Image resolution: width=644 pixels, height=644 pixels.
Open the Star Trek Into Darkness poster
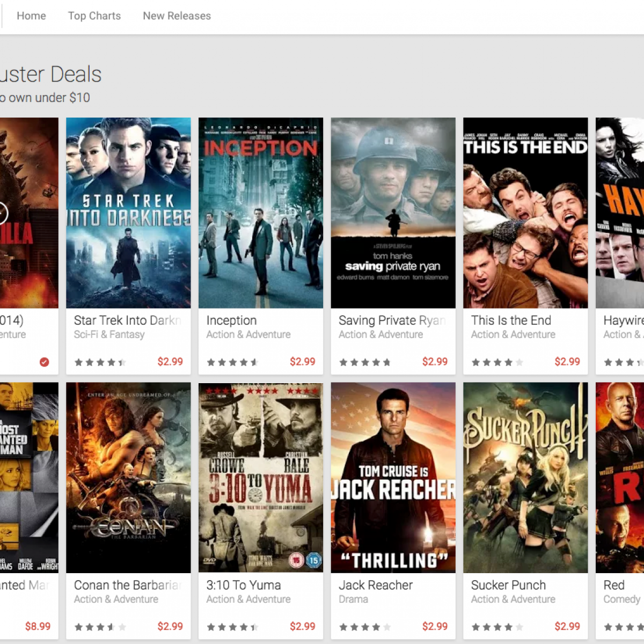(128, 213)
